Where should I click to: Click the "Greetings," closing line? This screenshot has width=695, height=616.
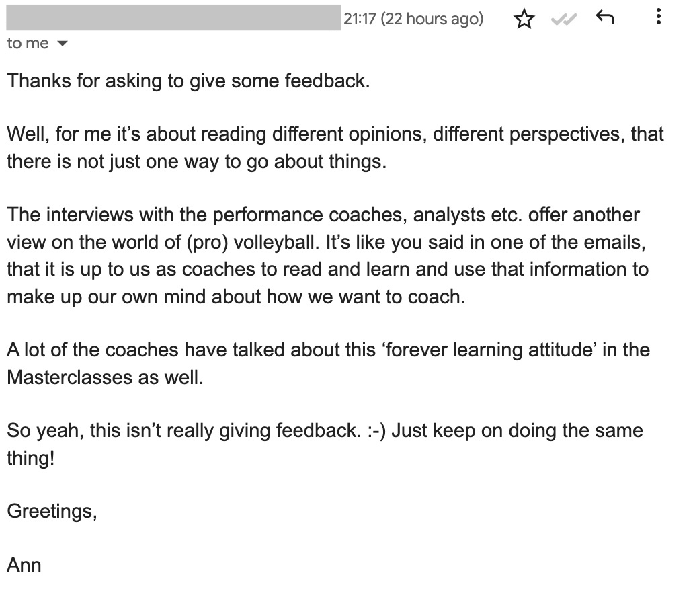click(52, 511)
